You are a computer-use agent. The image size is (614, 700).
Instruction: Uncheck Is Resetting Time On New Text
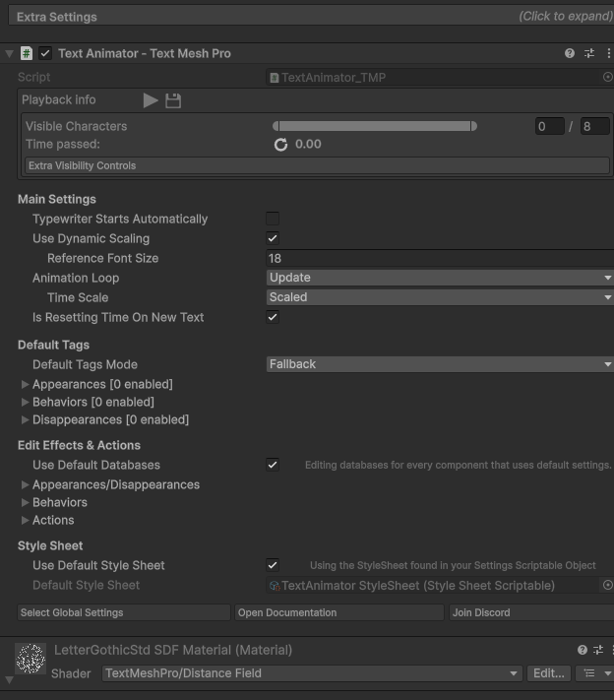273,317
